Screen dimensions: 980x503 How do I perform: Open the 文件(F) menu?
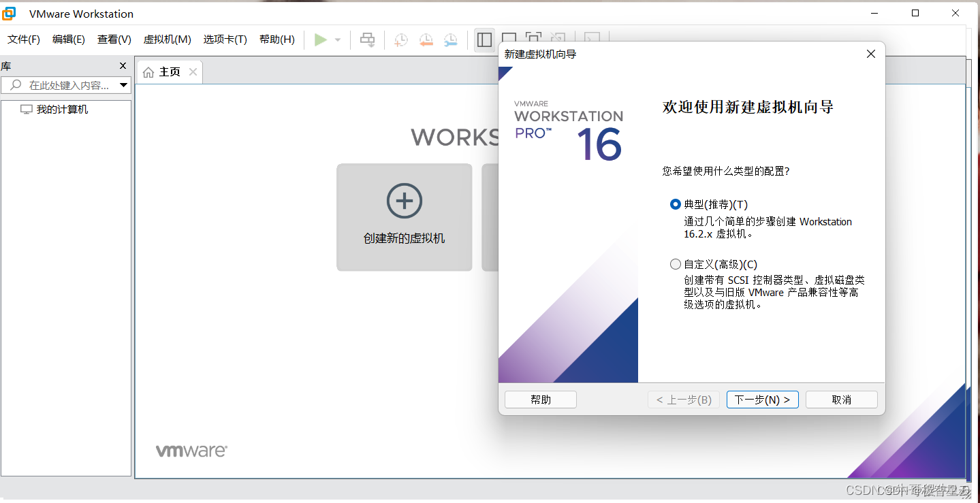click(24, 39)
